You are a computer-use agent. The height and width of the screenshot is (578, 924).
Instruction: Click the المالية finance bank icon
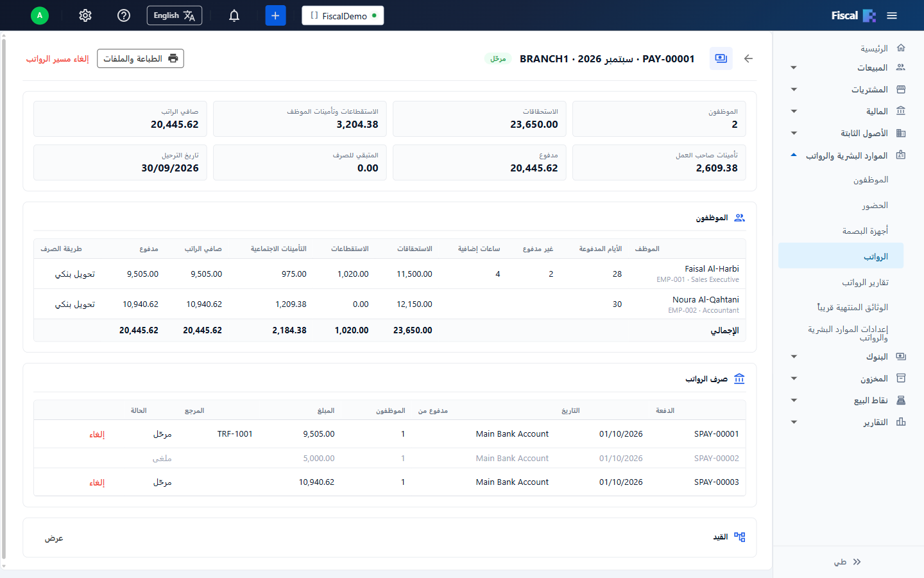(901, 111)
